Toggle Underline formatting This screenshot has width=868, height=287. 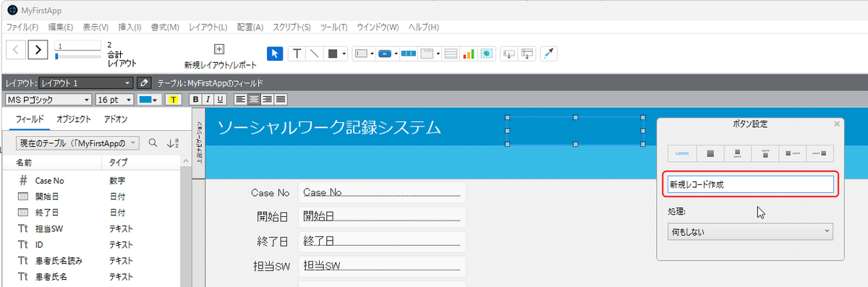pyautogui.click(x=221, y=99)
